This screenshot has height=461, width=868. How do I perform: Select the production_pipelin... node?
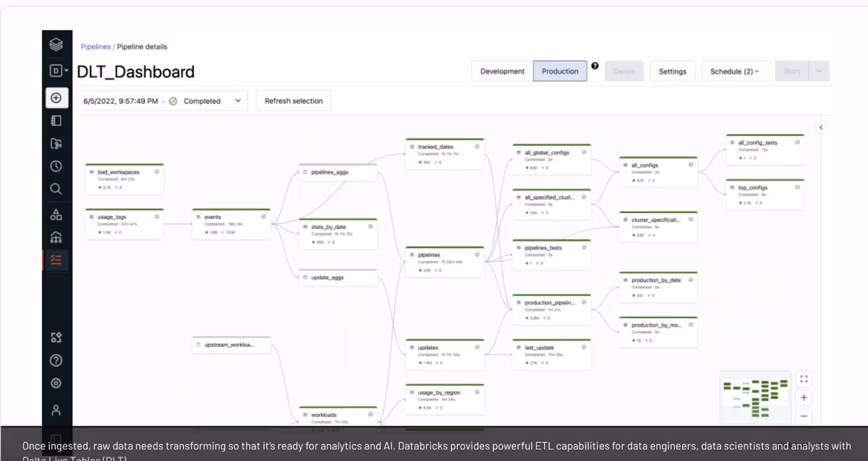click(551, 309)
